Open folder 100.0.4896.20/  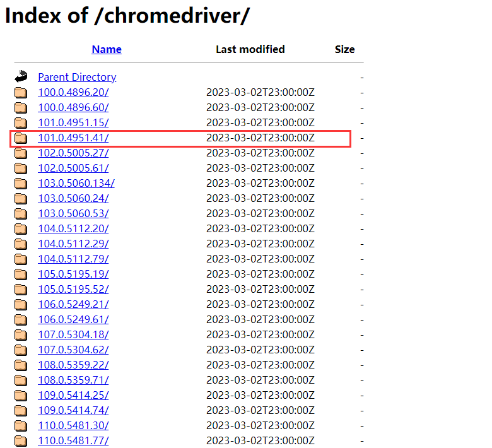(x=73, y=92)
